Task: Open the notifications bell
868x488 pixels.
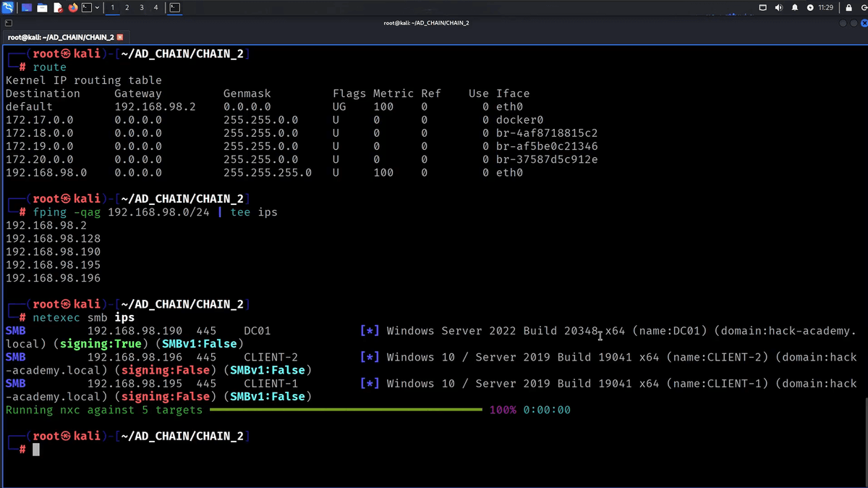Action: [795, 8]
